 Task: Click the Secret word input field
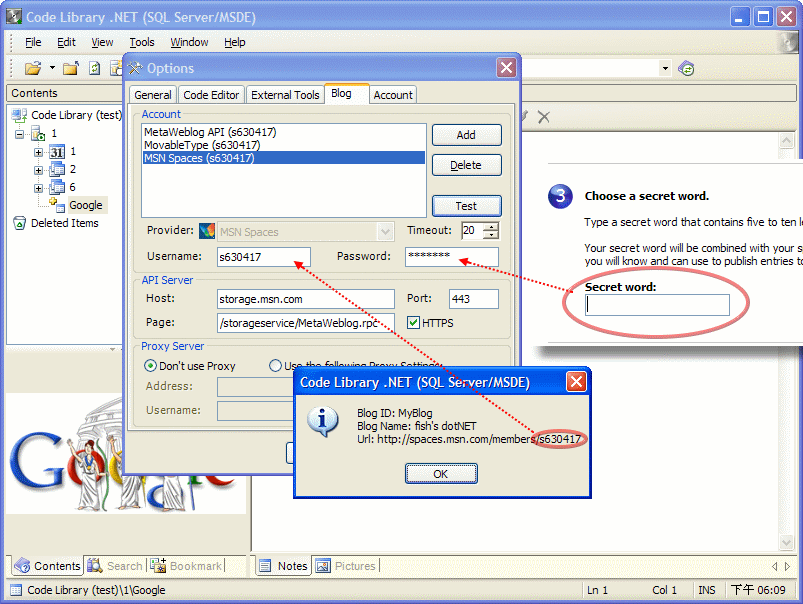click(x=658, y=305)
